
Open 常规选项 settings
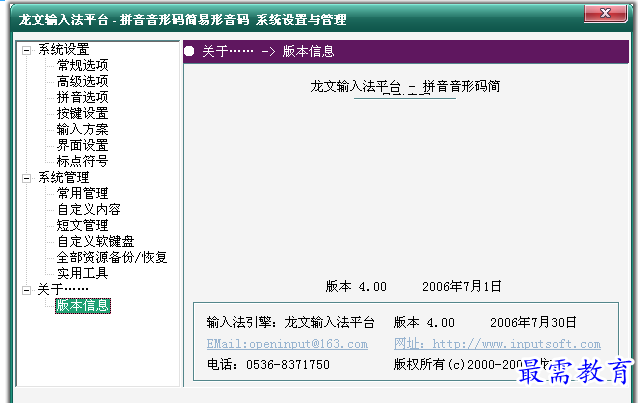pyautogui.click(x=82, y=65)
